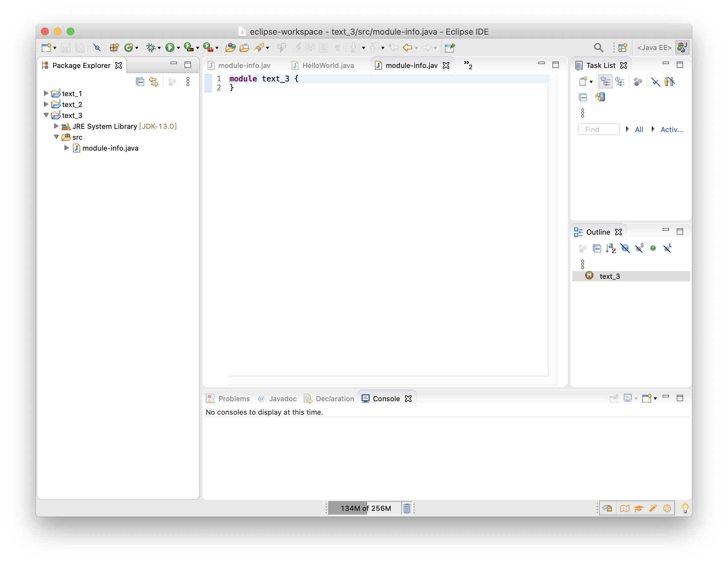
Task: Collapse all in the Task List
Action: 583,97
